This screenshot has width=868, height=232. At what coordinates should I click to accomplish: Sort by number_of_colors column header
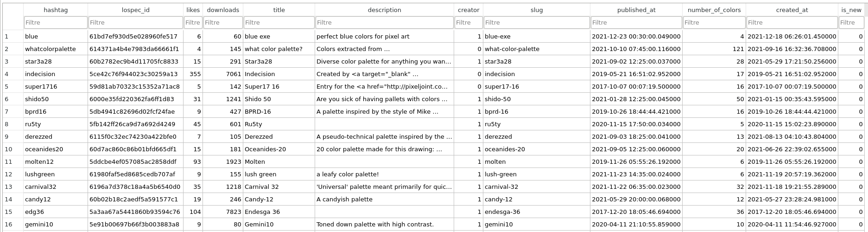click(714, 10)
